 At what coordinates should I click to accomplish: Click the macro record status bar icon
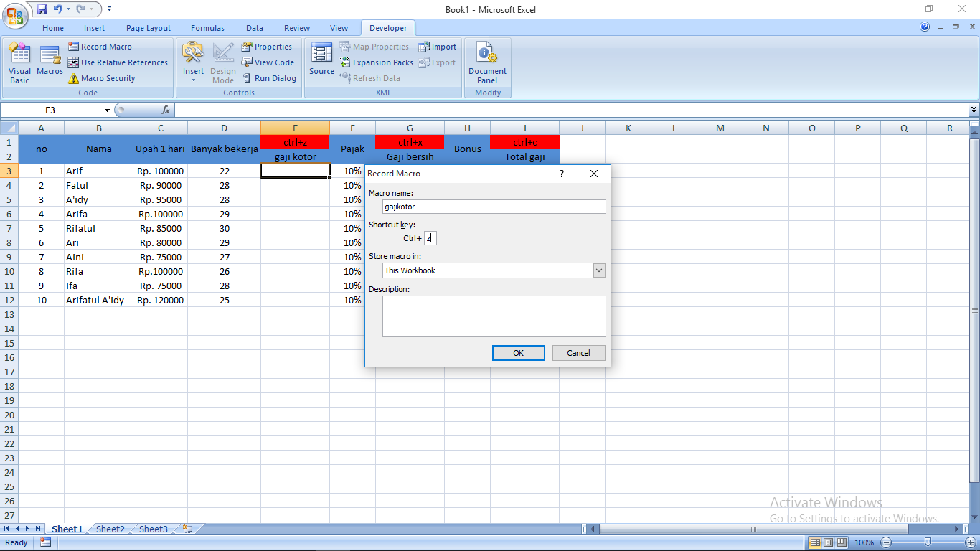coord(45,542)
